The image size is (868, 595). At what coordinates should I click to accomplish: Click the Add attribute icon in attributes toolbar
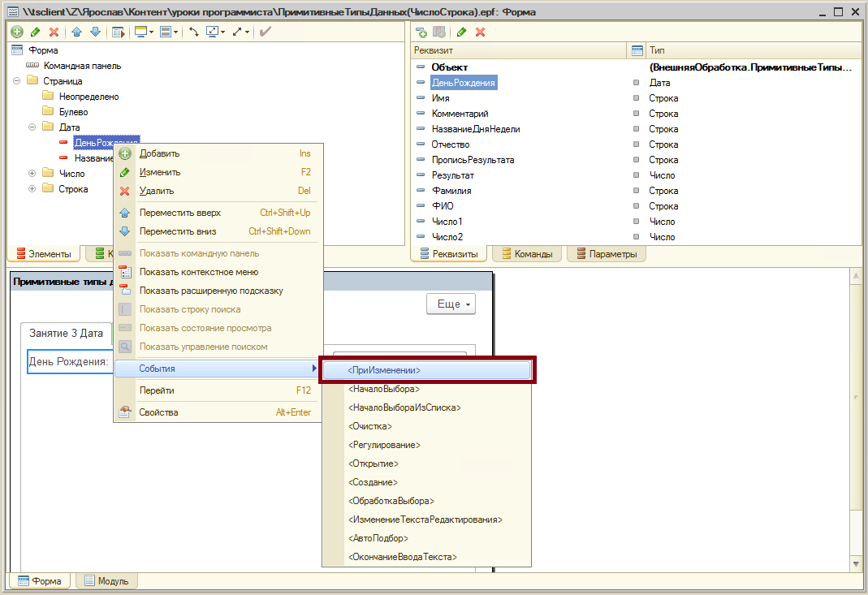coord(421,32)
